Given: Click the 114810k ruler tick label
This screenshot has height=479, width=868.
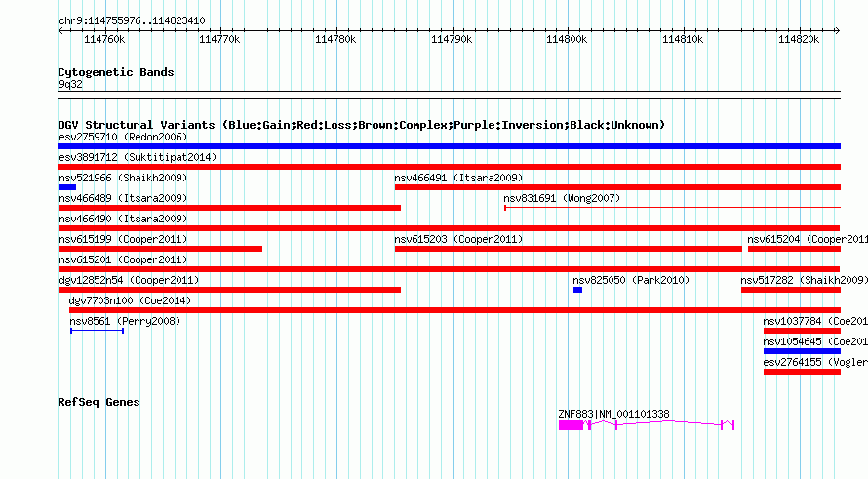Looking at the screenshot, I should 683,39.
